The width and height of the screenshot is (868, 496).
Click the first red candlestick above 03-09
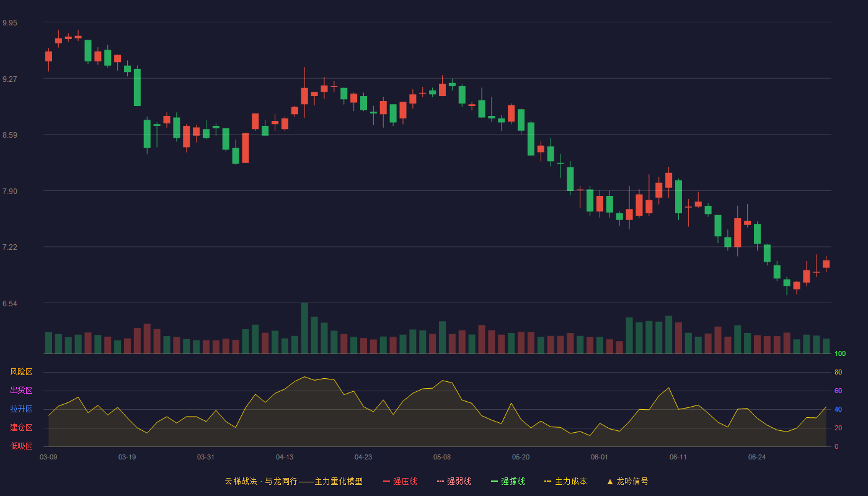tap(48, 56)
